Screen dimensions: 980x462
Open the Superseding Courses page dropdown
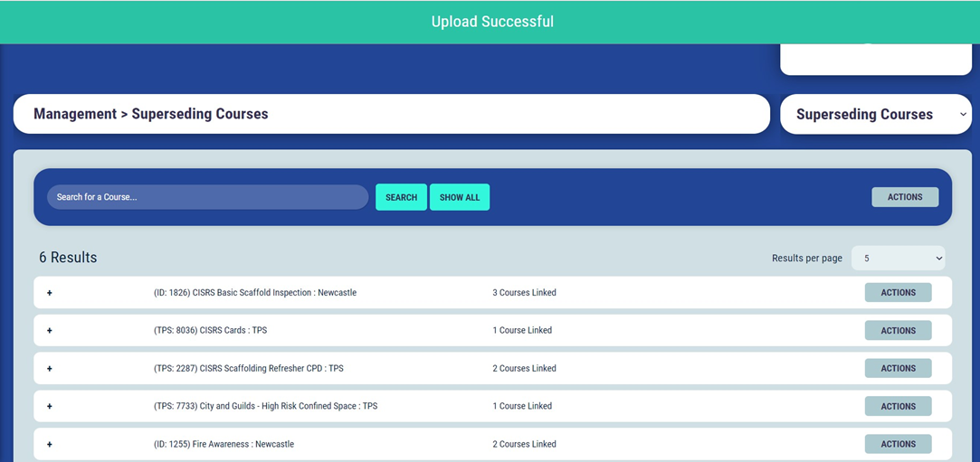point(875,115)
